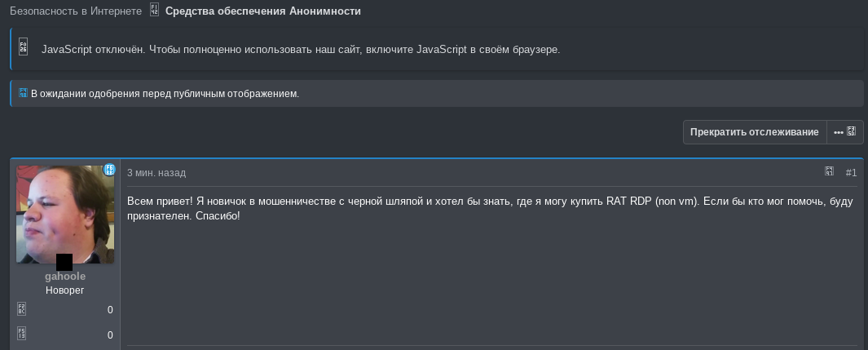This screenshot has width=868, height=350.
Task: Click the В ожидании одобрения notice text
Action: tap(165, 94)
